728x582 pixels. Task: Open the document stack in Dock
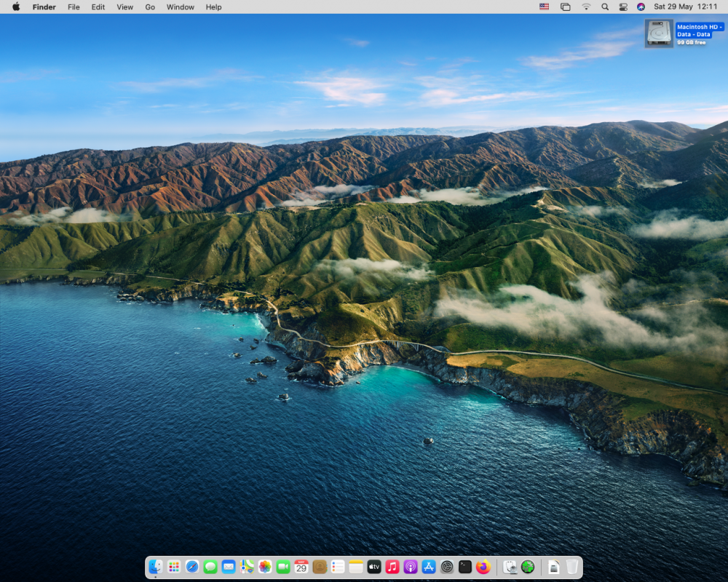[x=554, y=567]
